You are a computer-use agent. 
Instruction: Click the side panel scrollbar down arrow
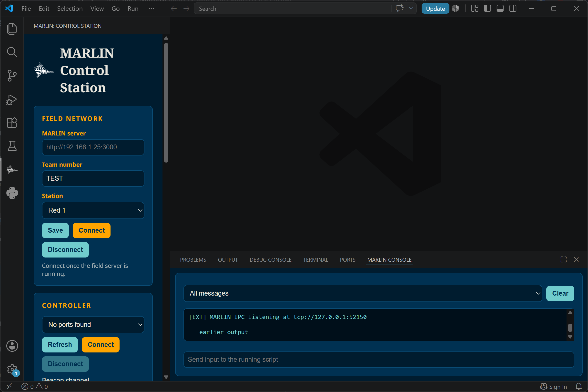pyautogui.click(x=166, y=377)
